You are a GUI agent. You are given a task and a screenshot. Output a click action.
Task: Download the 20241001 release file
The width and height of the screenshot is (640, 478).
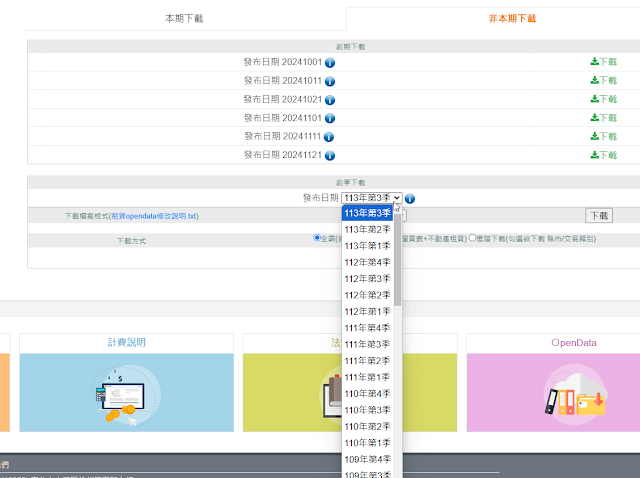pos(604,62)
